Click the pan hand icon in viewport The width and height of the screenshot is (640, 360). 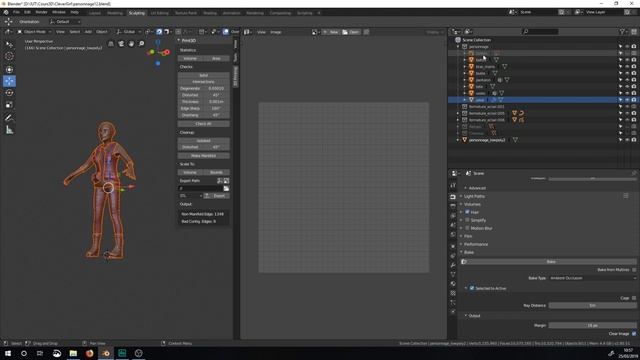131,44
